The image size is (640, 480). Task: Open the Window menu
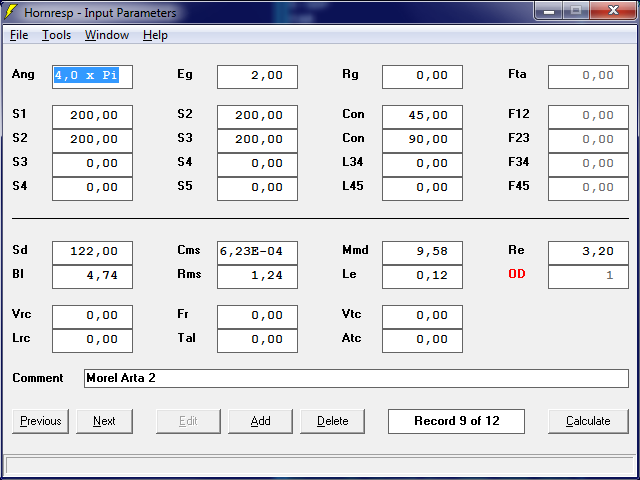(x=107, y=35)
